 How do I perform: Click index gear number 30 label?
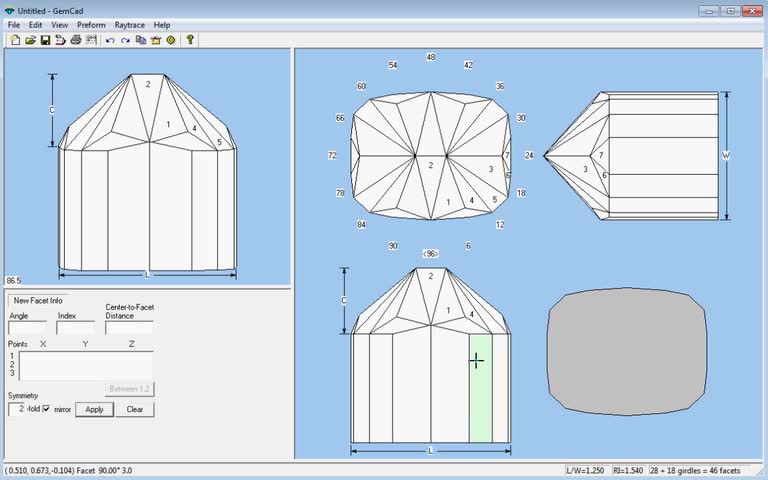click(x=521, y=118)
